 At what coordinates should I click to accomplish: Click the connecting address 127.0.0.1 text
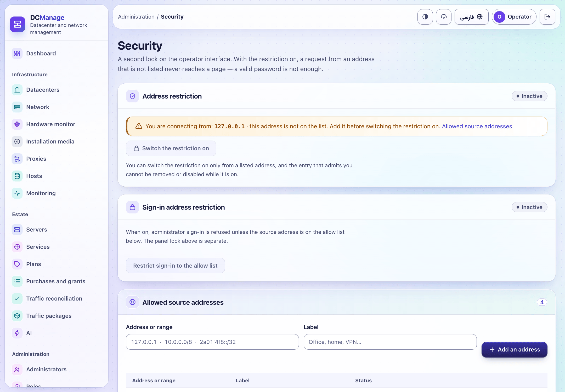tap(229, 126)
